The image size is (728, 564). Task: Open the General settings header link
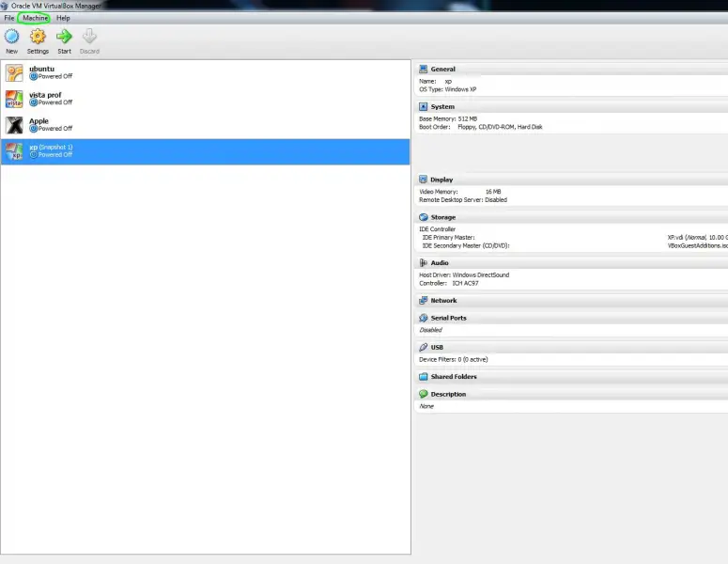tap(443, 69)
